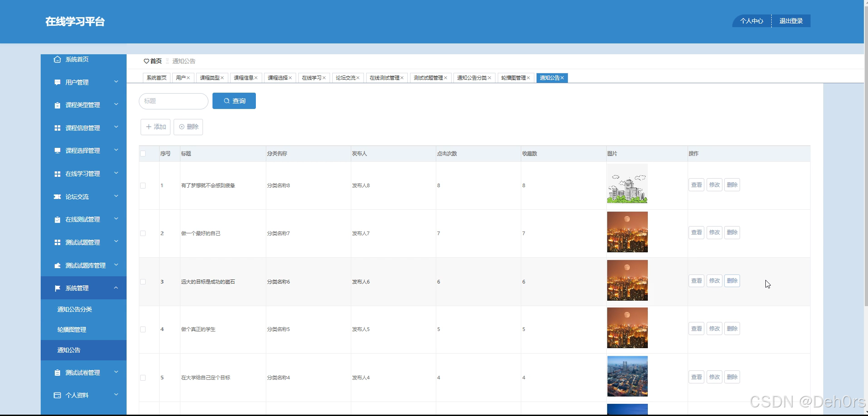This screenshot has height=416, width=868.
Task: Close the 论坛交流 tab
Action: tap(358, 78)
